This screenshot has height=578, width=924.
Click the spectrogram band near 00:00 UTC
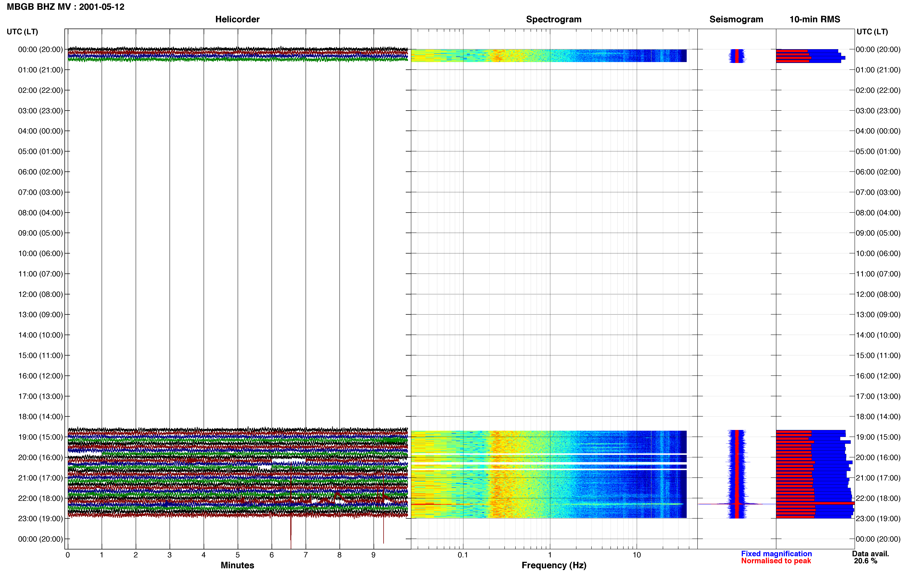(549, 55)
